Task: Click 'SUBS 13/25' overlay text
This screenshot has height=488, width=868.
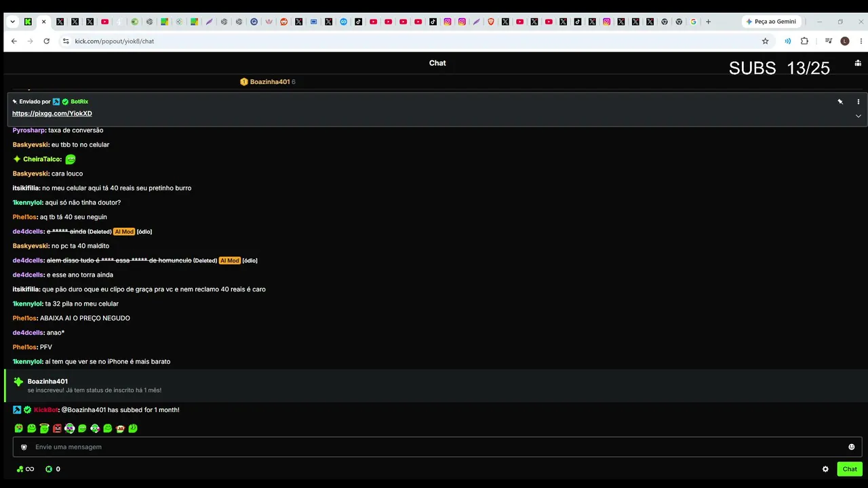Action: click(x=779, y=68)
